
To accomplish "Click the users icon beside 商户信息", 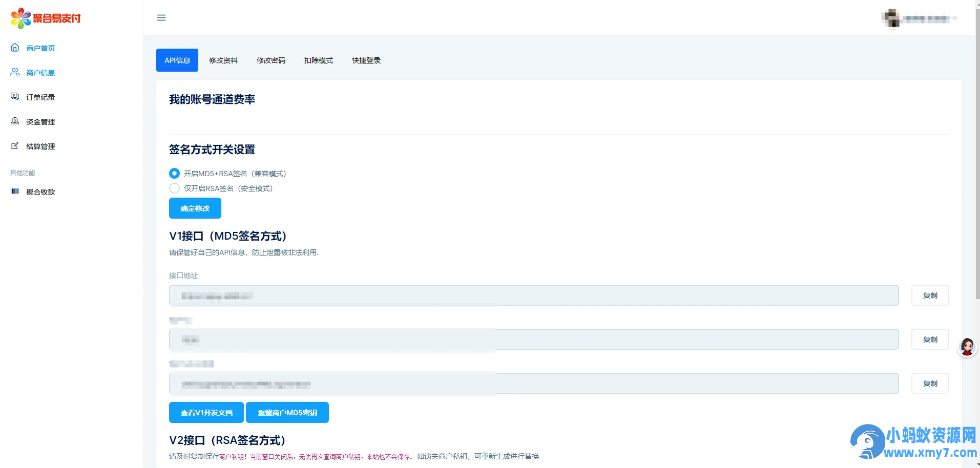I will [15, 72].
